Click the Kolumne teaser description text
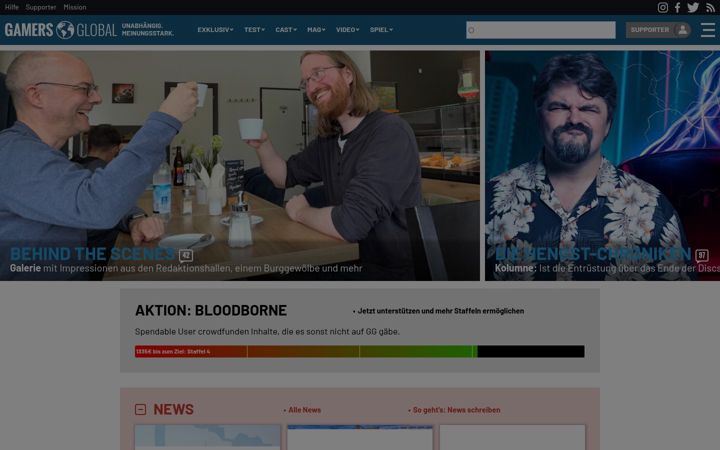 pyautogui.click(x=608, y=268)
